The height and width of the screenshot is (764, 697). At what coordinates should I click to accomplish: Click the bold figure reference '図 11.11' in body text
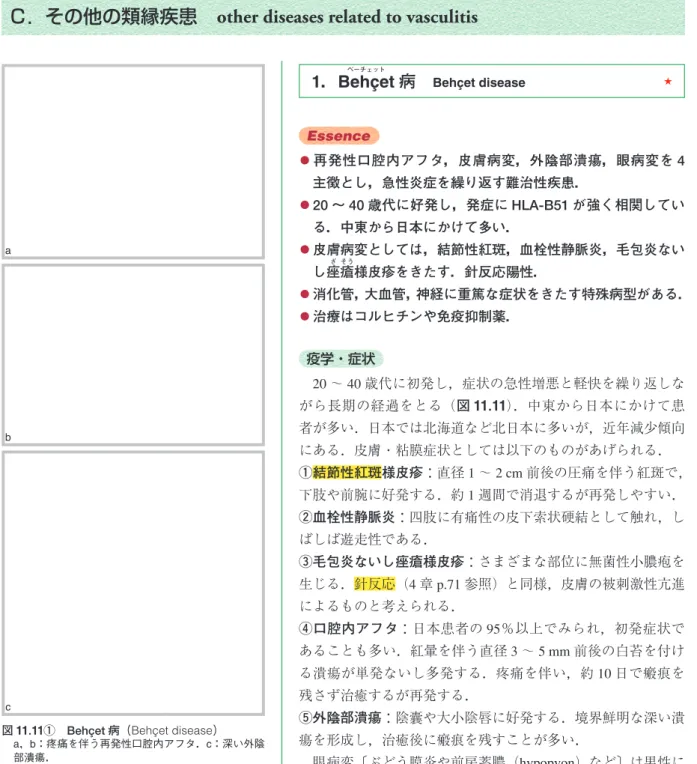click(x=482, y=405)
